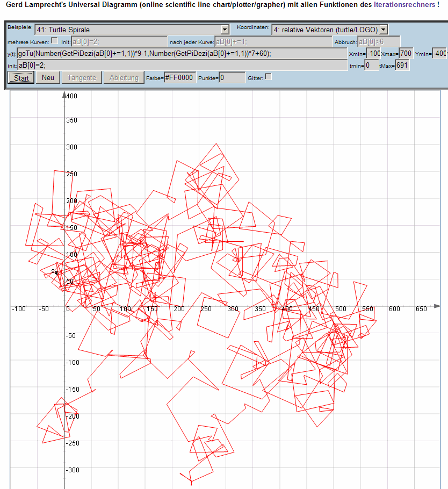The width and height of the screenshot is (448, 489).
Task: Click the Ymin input field
Action: click(x=440, y=53)
